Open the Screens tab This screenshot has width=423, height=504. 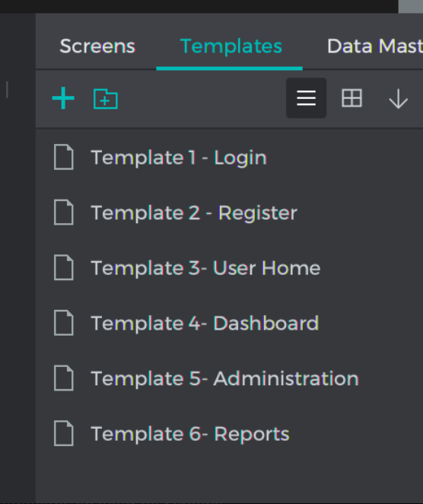[97, 46]
